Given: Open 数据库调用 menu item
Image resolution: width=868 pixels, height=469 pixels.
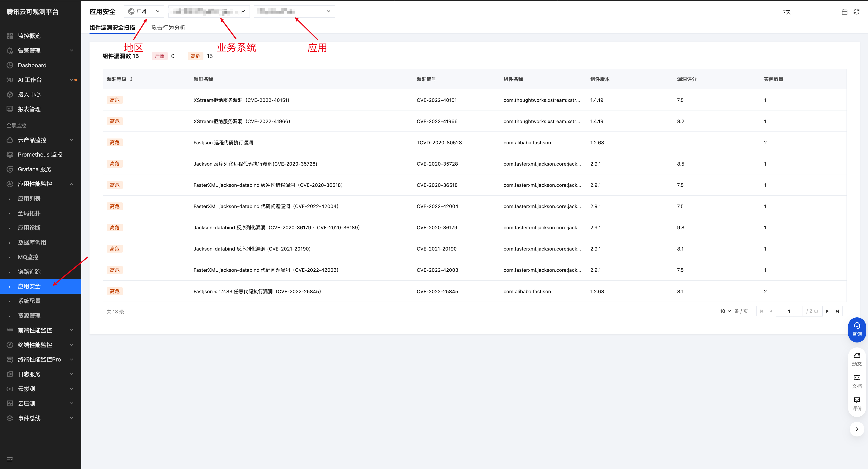Looking at the screenshot, I should point(32,242).
